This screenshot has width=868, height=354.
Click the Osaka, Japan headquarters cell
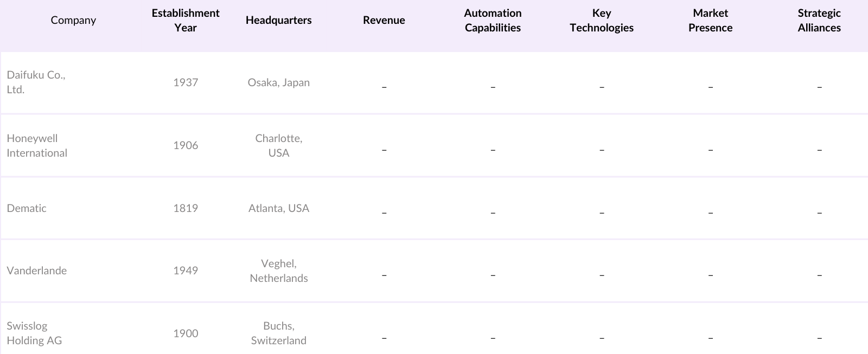point(278,82)
